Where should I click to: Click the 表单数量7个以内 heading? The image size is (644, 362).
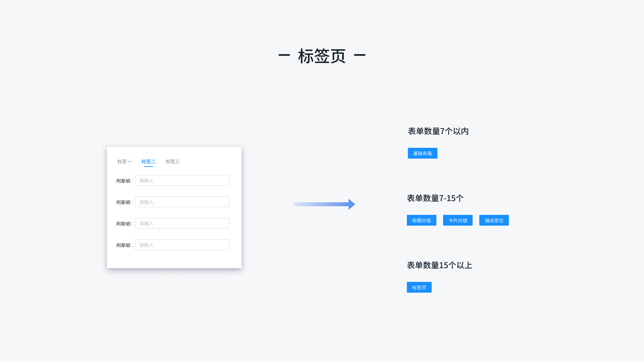click(x=438, y=131)
